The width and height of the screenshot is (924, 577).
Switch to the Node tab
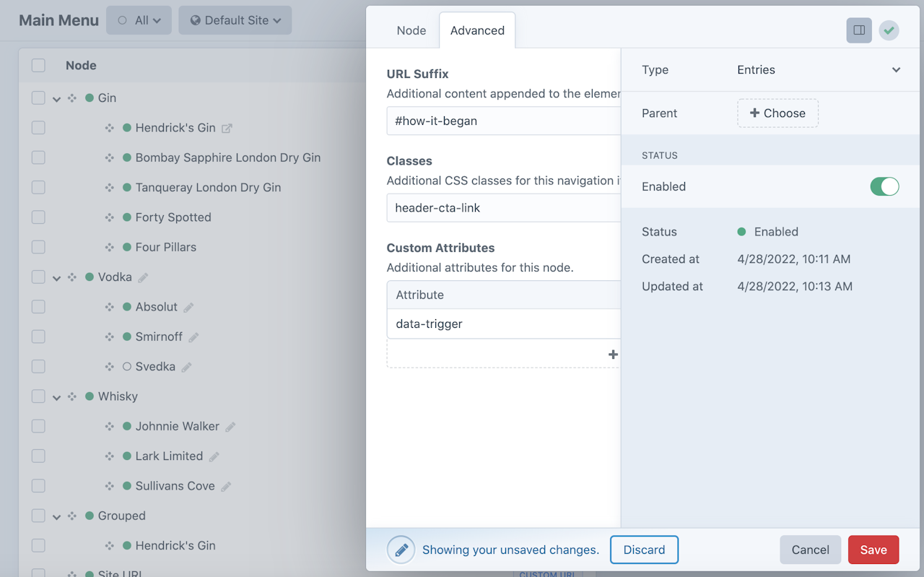[x=411, y=30]
